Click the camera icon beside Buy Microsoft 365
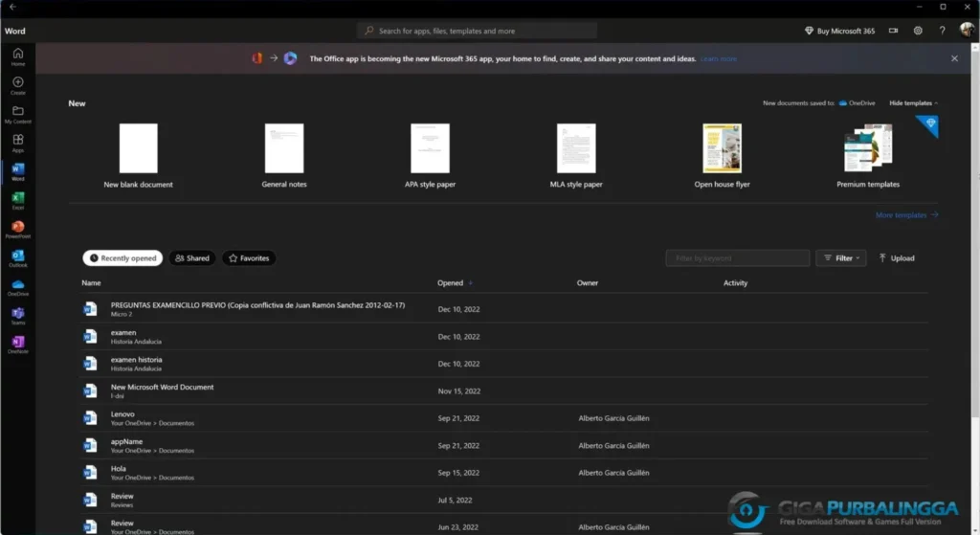 [893, 31]
